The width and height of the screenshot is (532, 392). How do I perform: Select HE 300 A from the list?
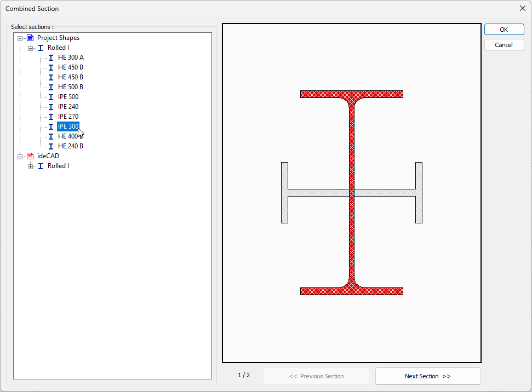point(71,57)
